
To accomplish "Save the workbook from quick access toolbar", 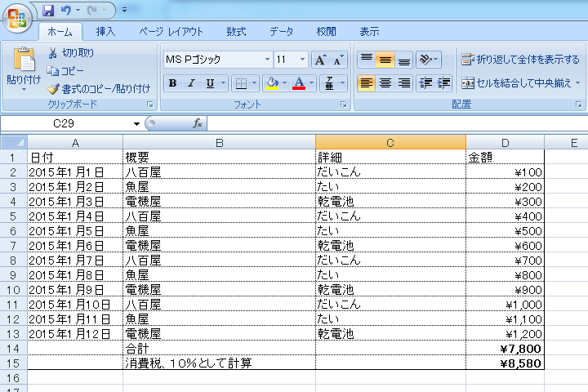I will [x=48, y=11].
